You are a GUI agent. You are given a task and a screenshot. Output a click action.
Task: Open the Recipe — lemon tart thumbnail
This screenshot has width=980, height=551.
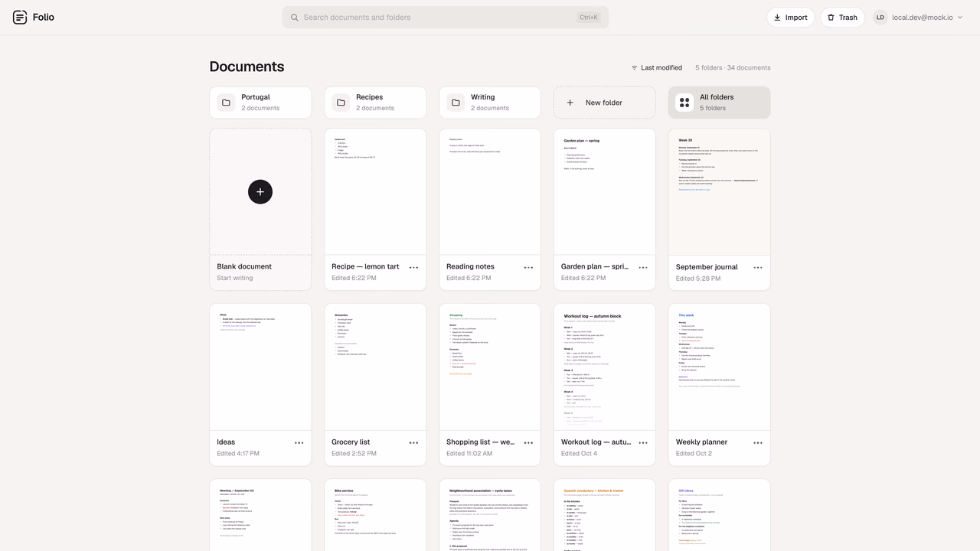[x=375, y=191]
